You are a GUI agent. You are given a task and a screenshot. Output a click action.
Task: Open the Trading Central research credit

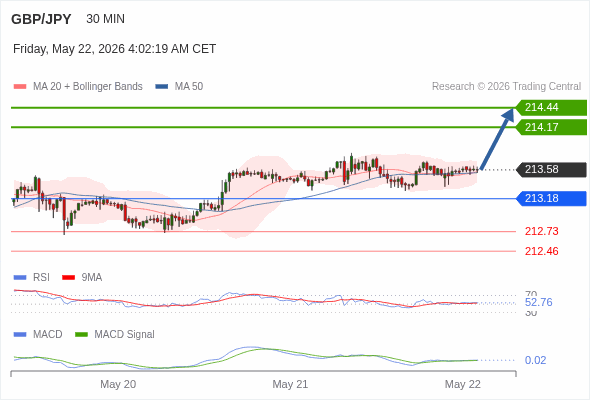pyautogui.click(x=506, y=87)
